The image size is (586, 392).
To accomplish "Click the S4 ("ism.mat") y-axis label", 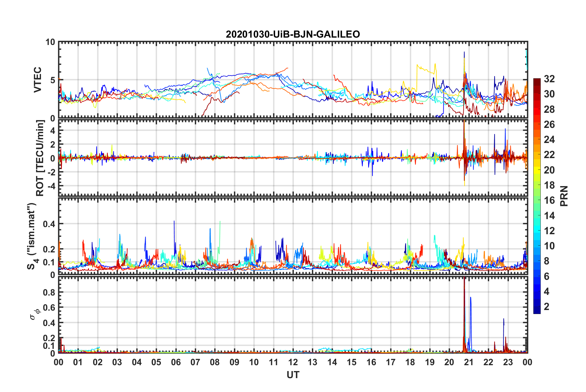I will 32,236.
